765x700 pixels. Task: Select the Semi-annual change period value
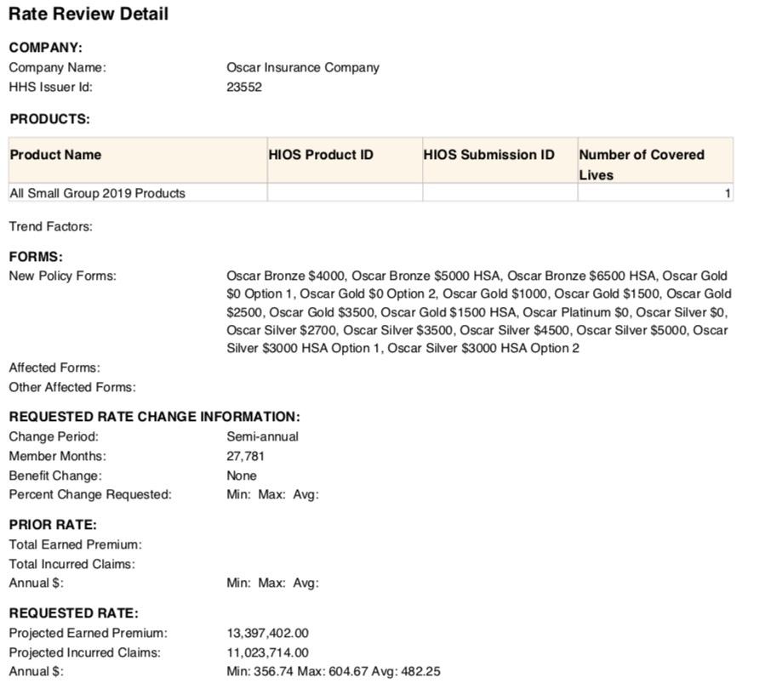(x=262, y=436)
